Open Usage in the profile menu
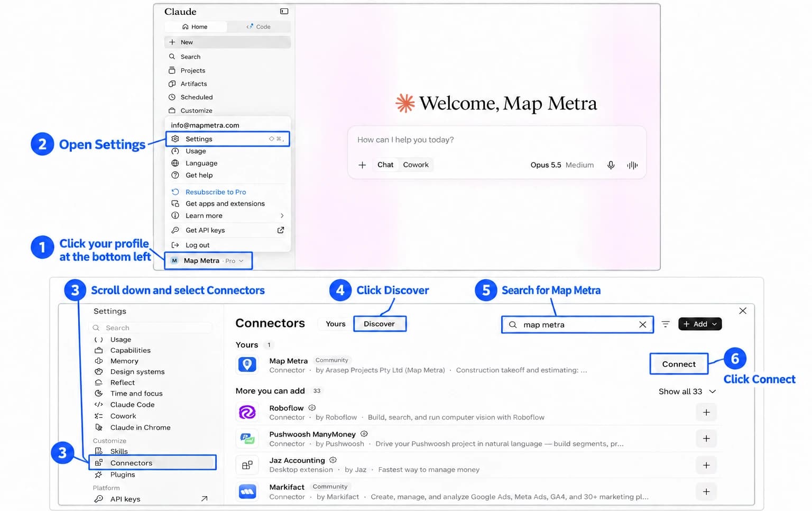The height and width of the screenshot is (511, 812). pos(227,151)
